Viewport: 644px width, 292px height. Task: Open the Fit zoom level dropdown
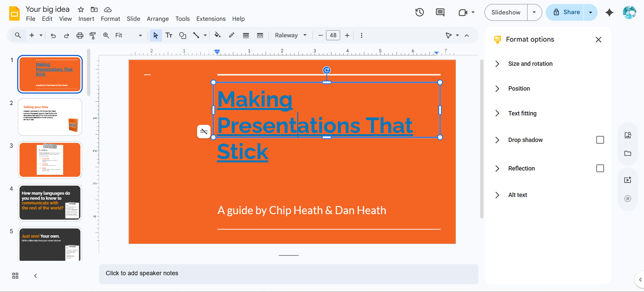128,35
